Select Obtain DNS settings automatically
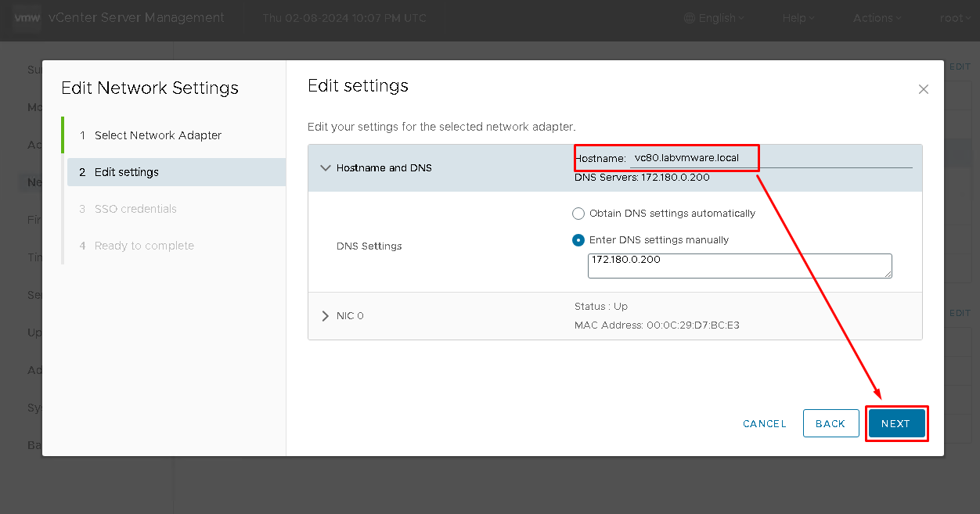The width and height of the screenshot is (980, 514). 578,214
